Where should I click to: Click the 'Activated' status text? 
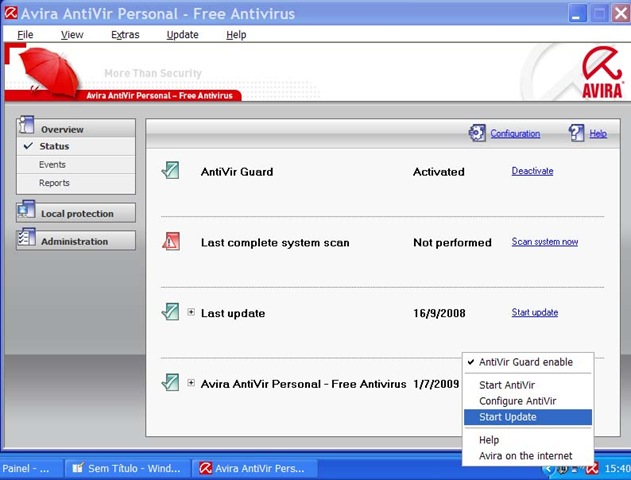439,172
